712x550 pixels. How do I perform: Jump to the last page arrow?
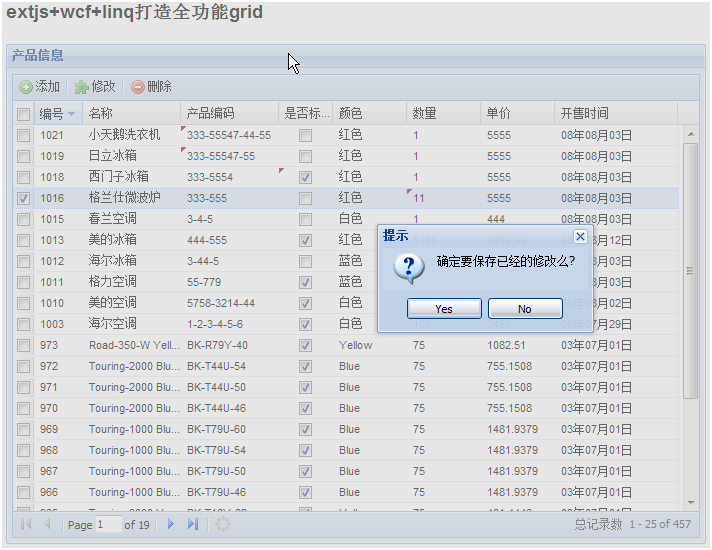pyautogui.click(x=193, y=524)
